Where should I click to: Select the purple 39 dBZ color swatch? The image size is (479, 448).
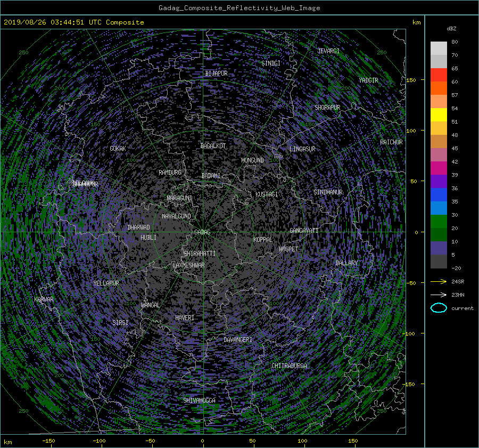[x=439, y=181]
